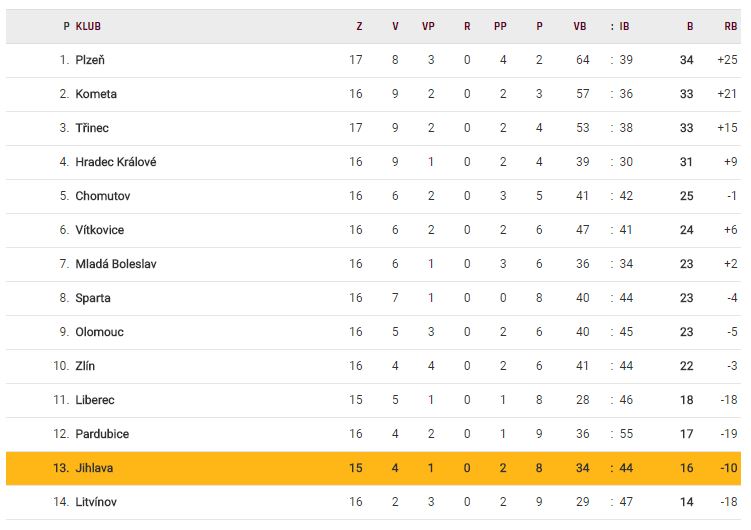
Task: Open the Kometa team link
Action: [96, 94]
